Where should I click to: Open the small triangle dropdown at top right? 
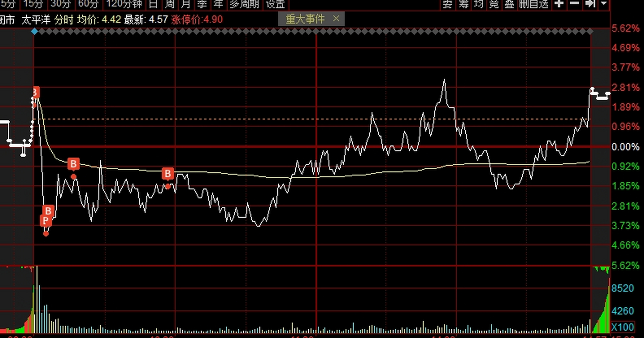(604, 4)
